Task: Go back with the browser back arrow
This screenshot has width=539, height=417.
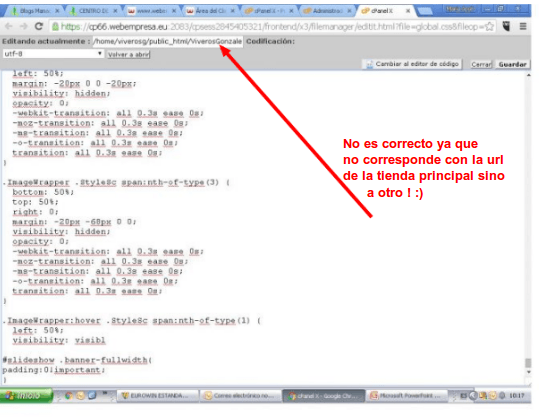Action: (9, 26)
